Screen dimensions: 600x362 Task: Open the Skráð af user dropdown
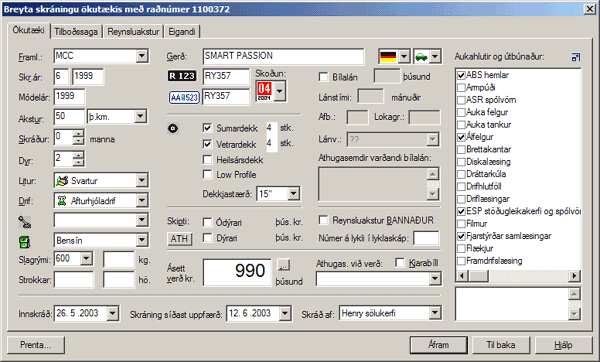435,313
